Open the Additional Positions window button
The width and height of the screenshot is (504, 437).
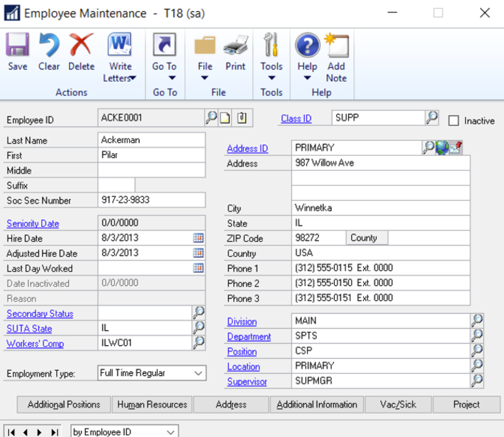(64, 405)
